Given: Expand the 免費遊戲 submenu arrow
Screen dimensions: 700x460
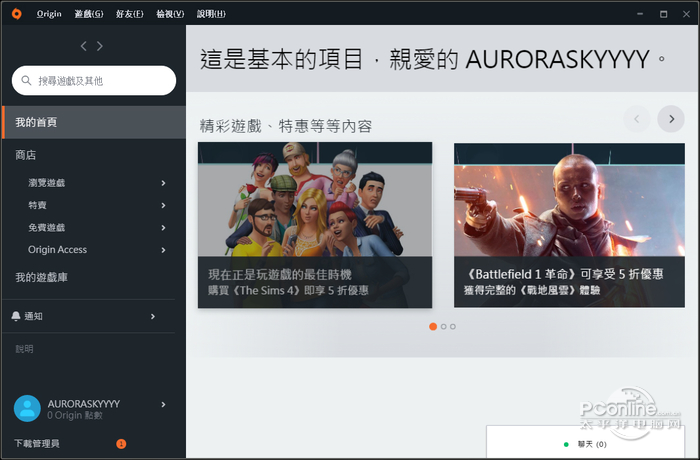Looking at the screenshot, I should pyautogui.click(x=163, y=228).
